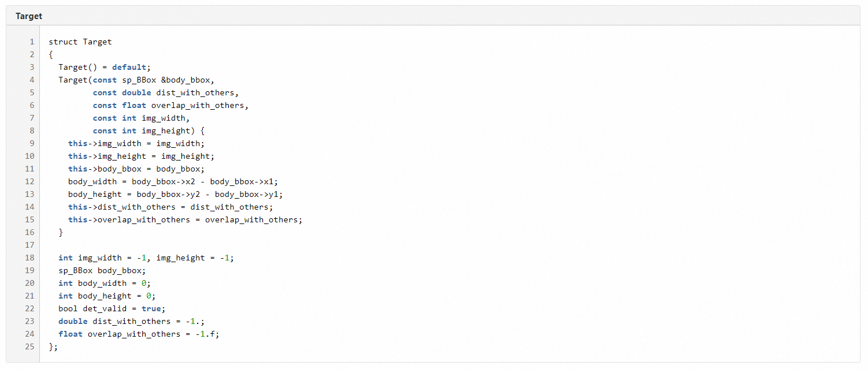Image resolution: width=868 pixels, height=369 pixels.
Task: Click "sp_BBox body_bbox;" member on line 19
Action: tap(102, 270)
